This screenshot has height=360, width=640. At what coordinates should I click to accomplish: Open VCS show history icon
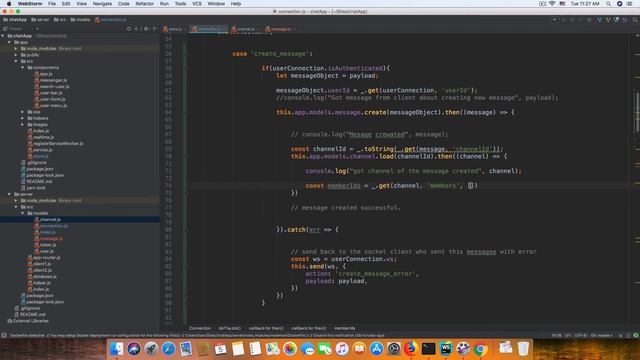[616, 20]
